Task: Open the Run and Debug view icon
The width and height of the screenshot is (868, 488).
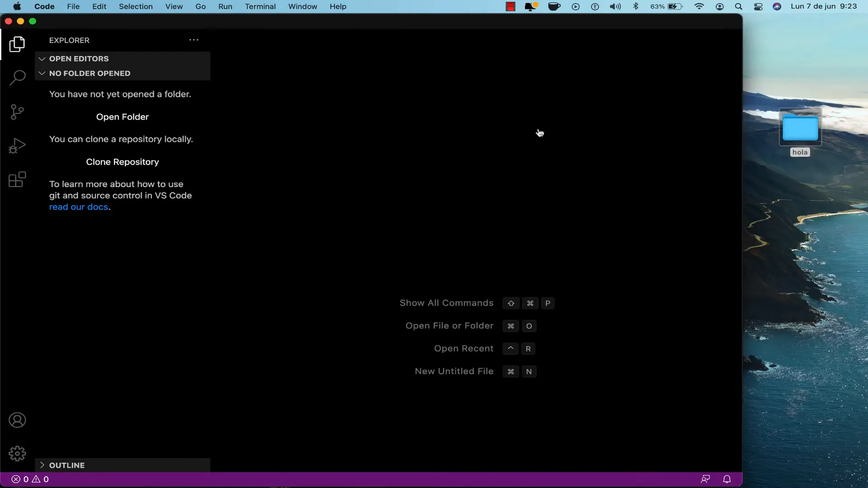Action: point(17,145)
